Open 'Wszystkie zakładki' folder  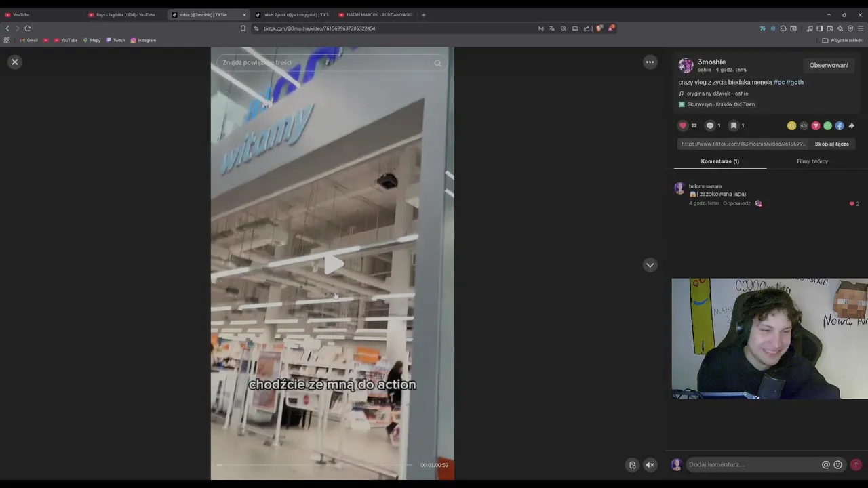[x=843, y=40]
